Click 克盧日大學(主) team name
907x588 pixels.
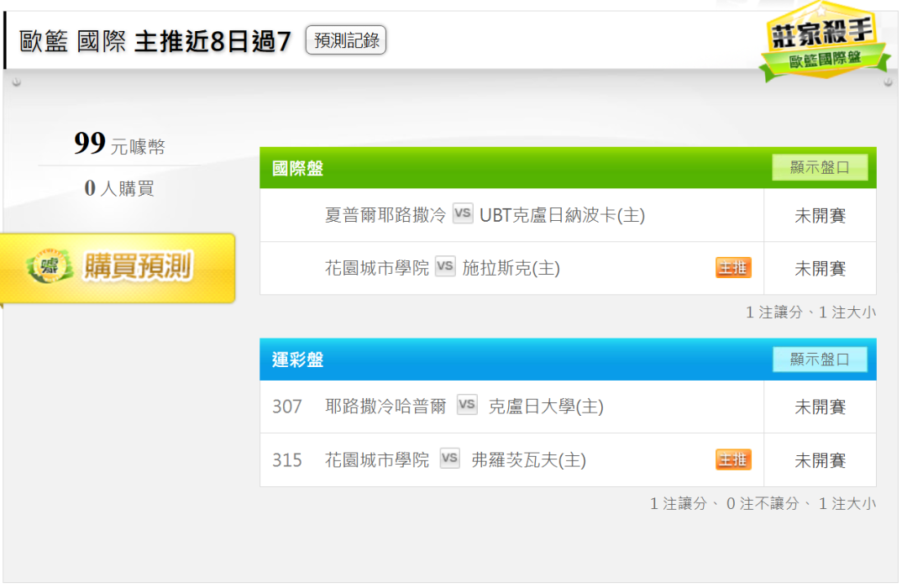(546, 407)
